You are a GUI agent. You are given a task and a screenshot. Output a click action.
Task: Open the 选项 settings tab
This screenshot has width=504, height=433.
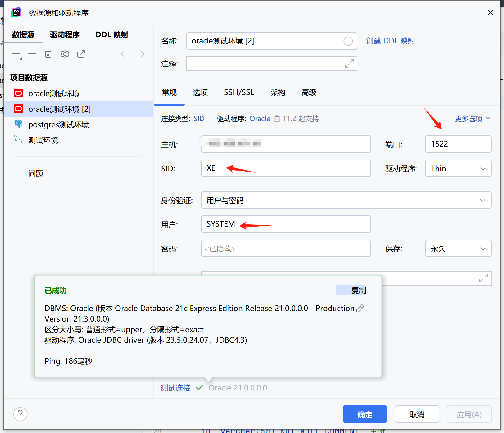(200, 92)
